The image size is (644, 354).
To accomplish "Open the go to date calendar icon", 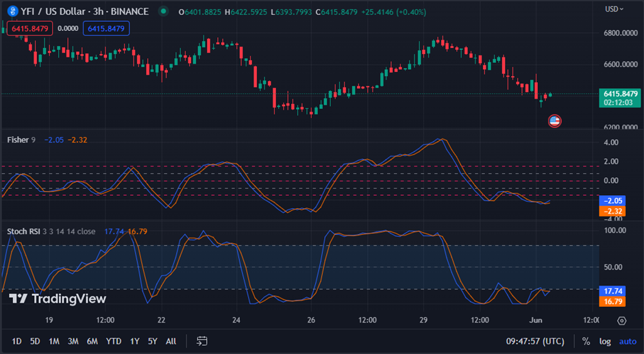I will tap(202, 341).
